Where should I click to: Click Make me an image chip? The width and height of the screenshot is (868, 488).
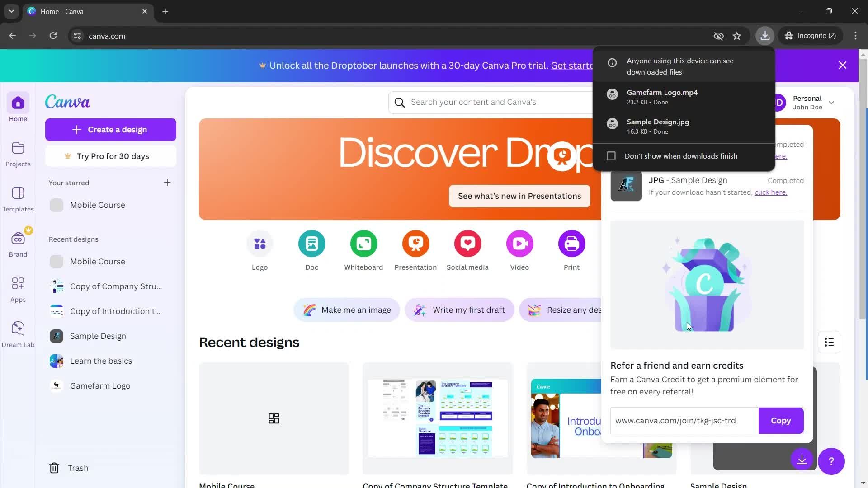point(347,310)
